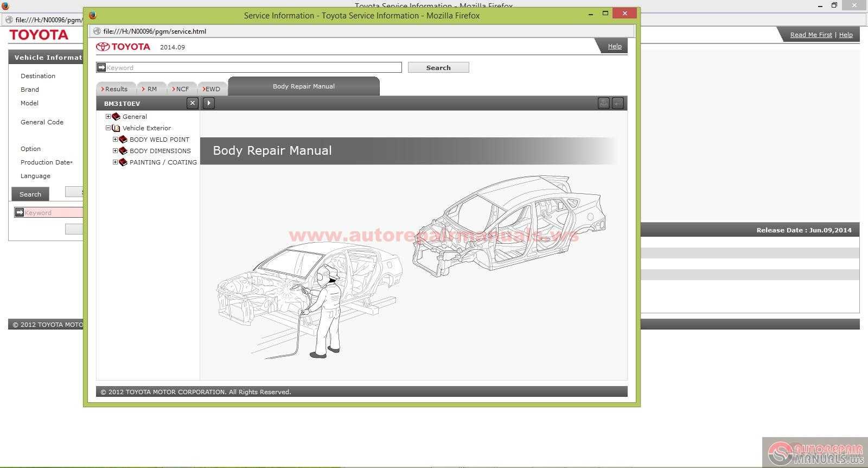Select the Body Repair Manual tab
The image size is (868, 468).
point(304,86)
